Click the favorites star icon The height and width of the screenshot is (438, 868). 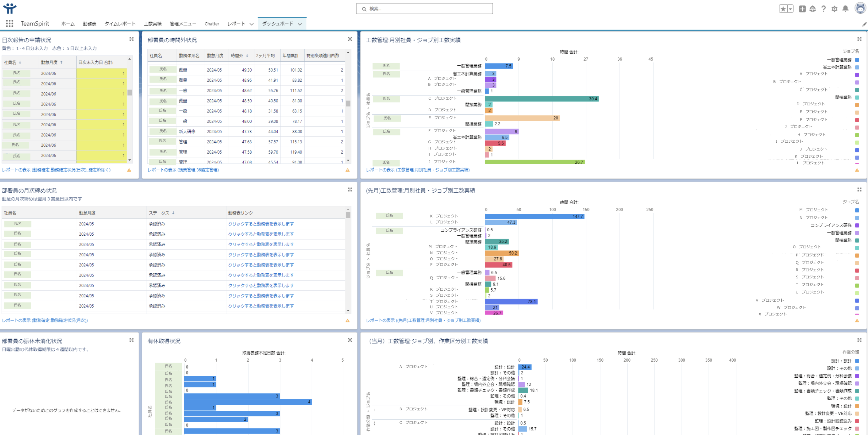(x=783, y=9)
